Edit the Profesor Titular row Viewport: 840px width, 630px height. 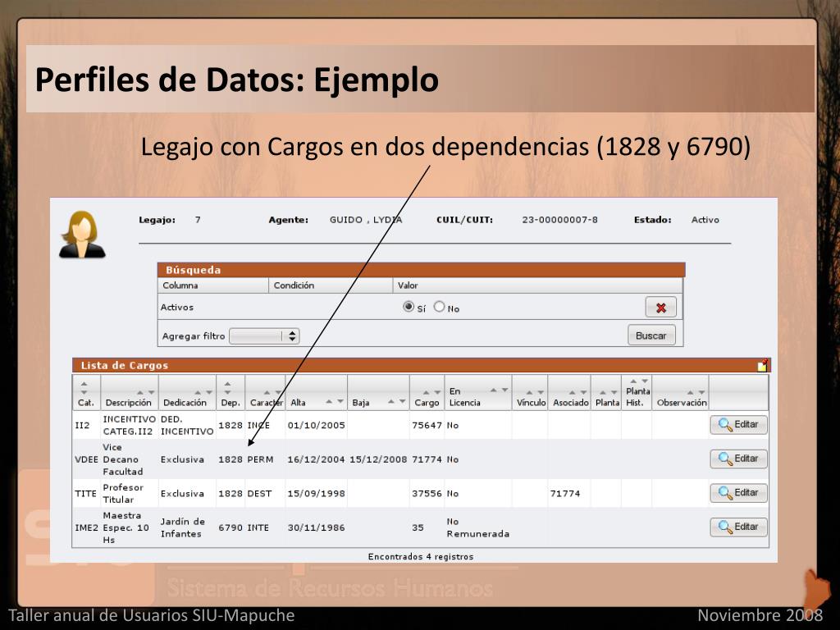click(739, 493)
